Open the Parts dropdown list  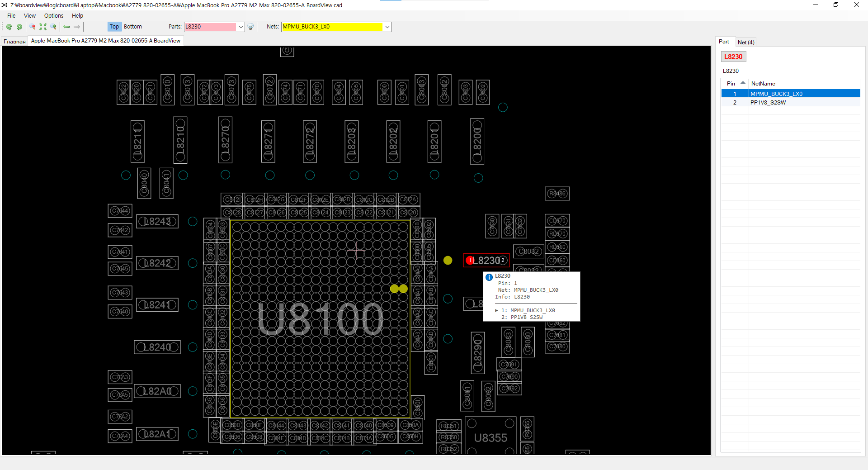(241, 27)
